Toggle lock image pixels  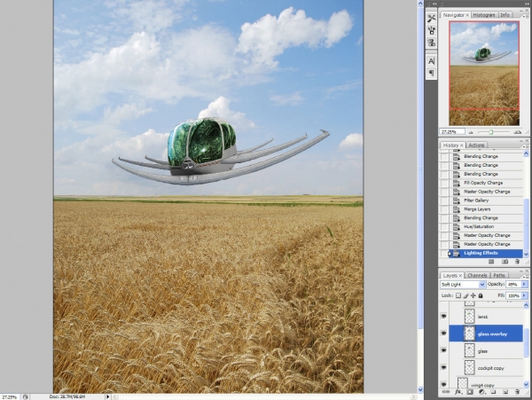[466, 295]
